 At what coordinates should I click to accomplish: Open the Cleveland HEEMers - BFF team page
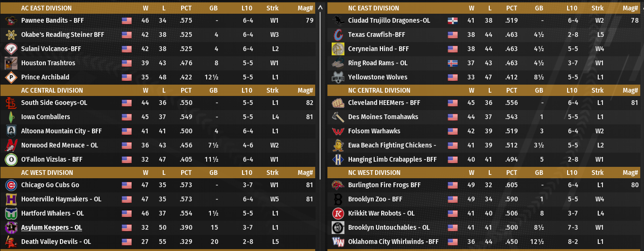(384, 103)
